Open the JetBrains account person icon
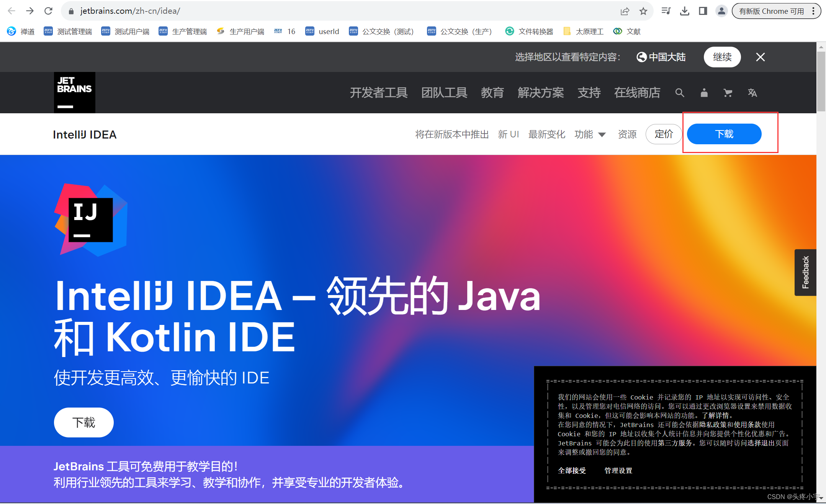This screenshot has height=504, width=826. pyautogui.click(x=704, y=93)
